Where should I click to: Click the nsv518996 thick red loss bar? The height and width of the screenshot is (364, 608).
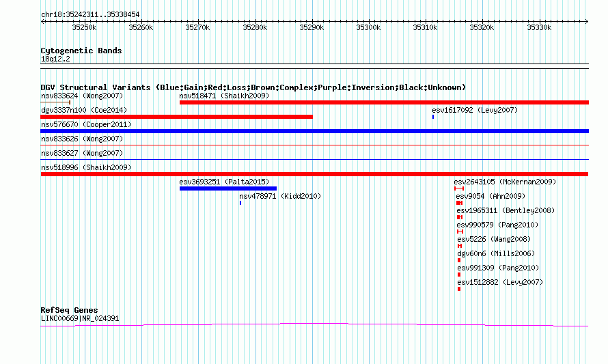[314, 174]
